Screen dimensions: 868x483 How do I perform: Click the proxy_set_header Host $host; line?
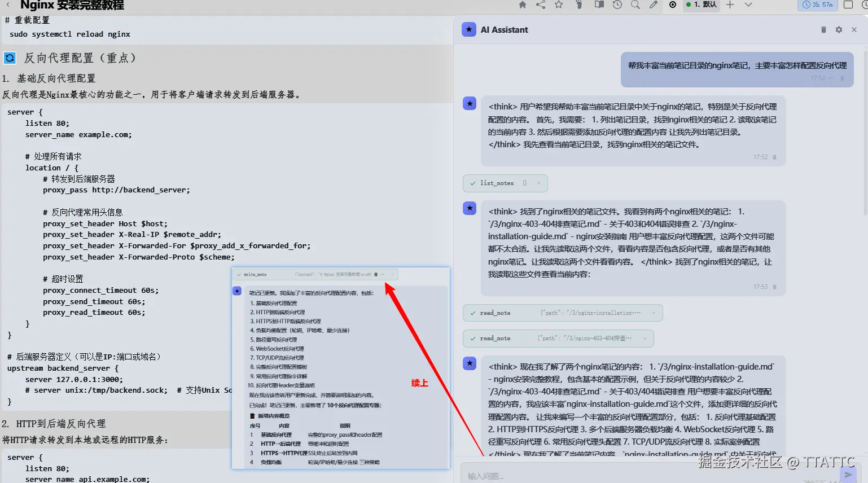105,224
